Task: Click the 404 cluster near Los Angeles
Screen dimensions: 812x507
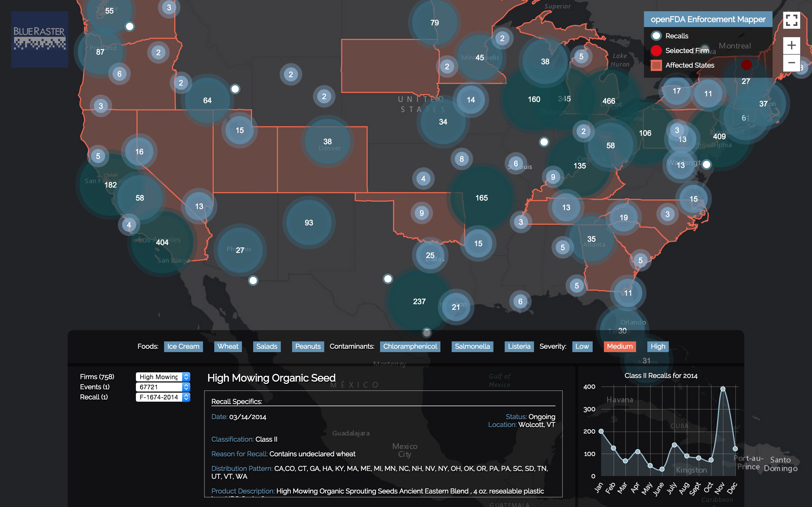Action: [162, 242]
